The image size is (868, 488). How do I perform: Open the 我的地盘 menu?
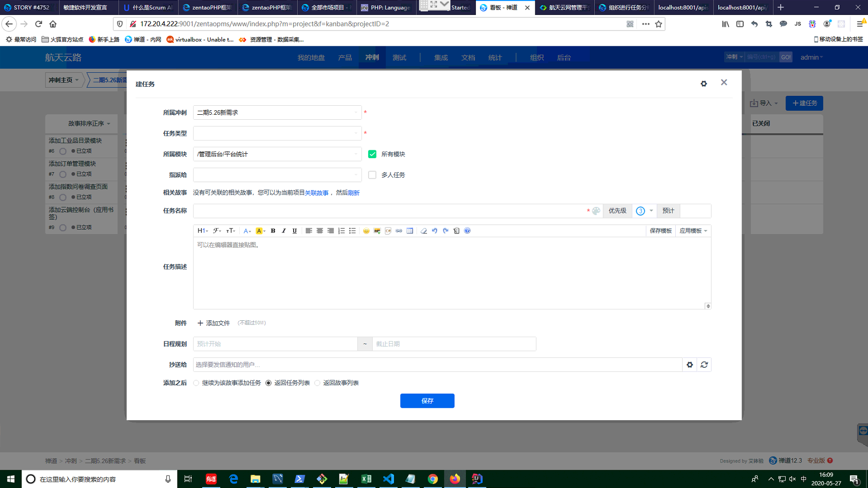tap(311, 57)
